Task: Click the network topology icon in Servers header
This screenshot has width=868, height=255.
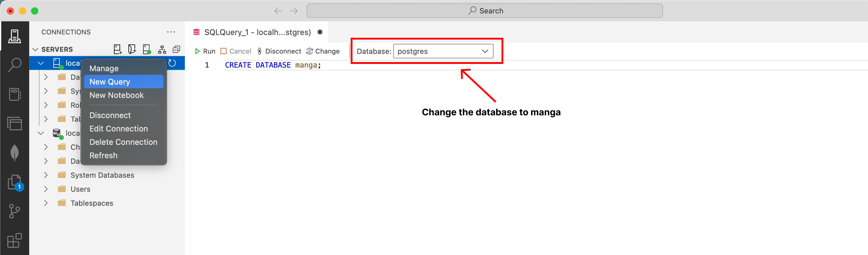Action: click(162, 50)
